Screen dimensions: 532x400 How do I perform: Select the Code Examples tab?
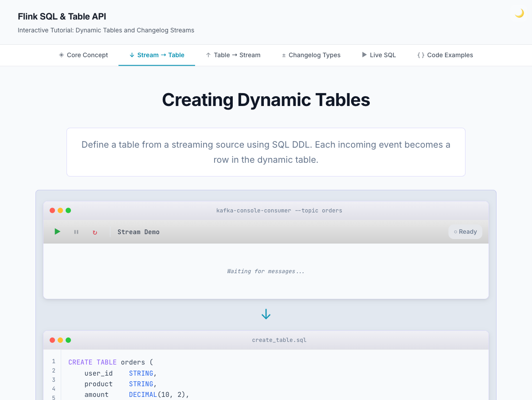445,55
